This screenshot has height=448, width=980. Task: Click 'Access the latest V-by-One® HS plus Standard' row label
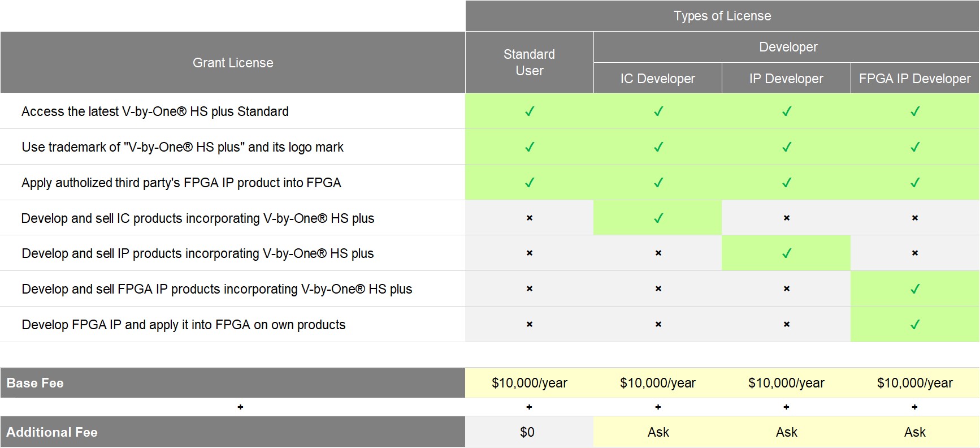tap(155, 111)
